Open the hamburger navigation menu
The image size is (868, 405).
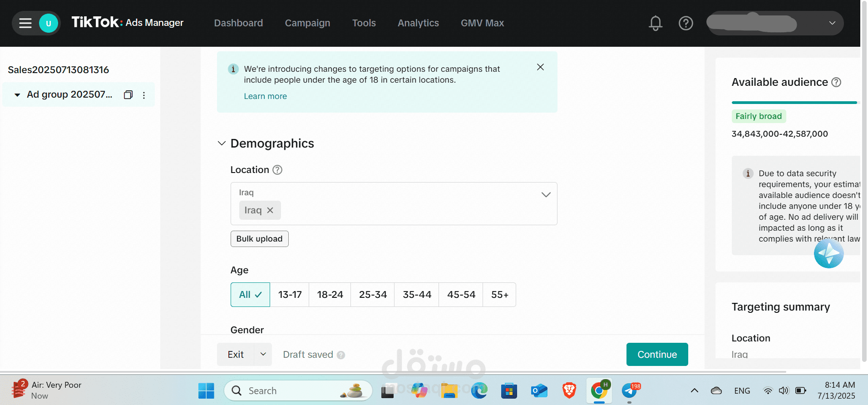(x=25, y=23)
